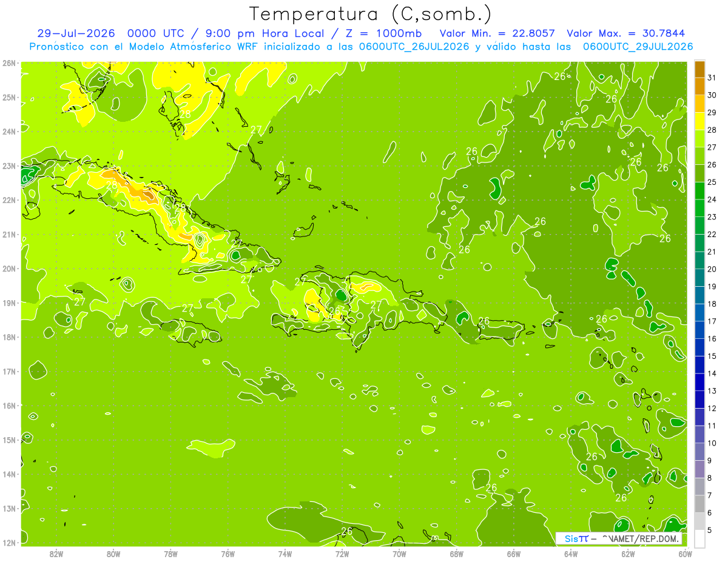This screenshot has width=728, height=562.
Task: Select the yellow swatch between 28 and 29
Action: pyautogui.click(x=699, y=121)
